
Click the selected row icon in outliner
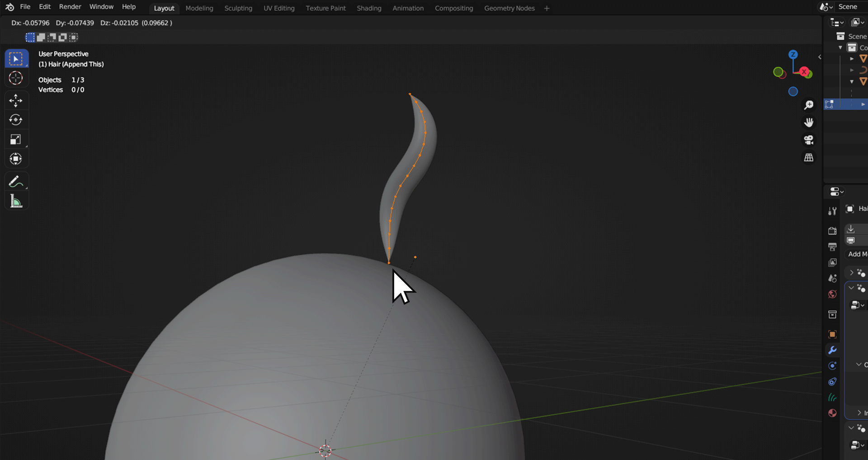(x=829, y=104)
